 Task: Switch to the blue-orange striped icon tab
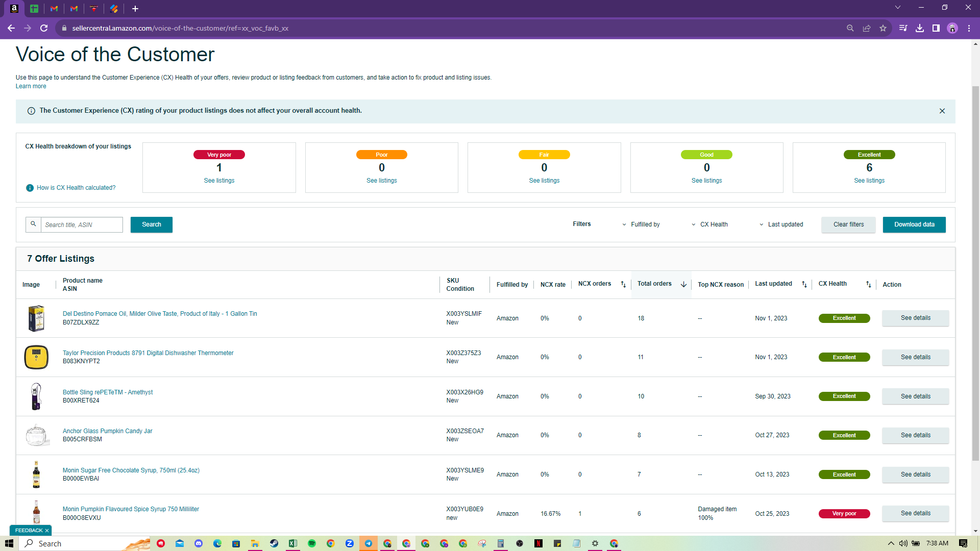pos(114,9)
